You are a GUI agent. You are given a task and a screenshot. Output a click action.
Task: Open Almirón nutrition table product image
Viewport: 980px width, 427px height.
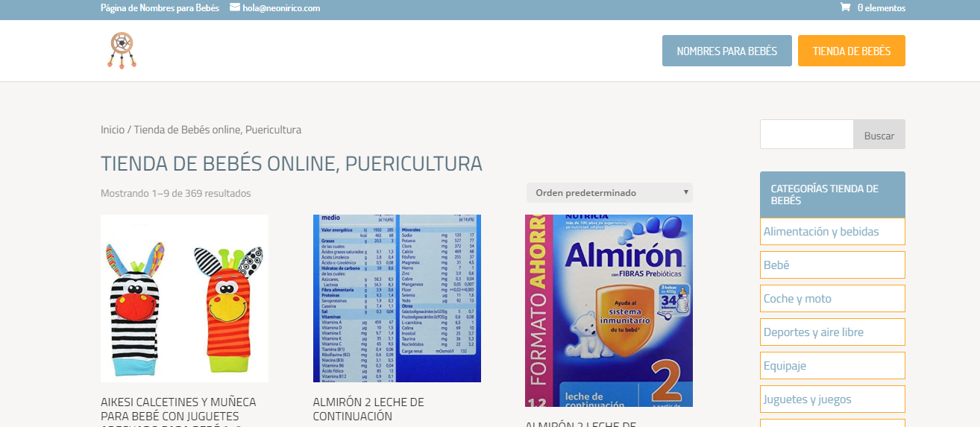[397, 298]
